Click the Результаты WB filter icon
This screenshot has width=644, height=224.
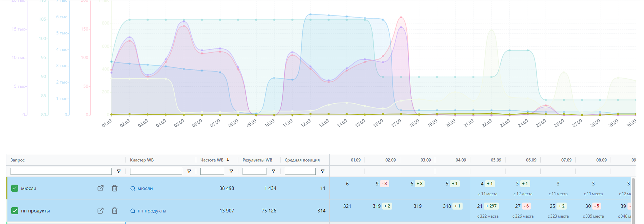pyautogui.click(x=273, y=171)
